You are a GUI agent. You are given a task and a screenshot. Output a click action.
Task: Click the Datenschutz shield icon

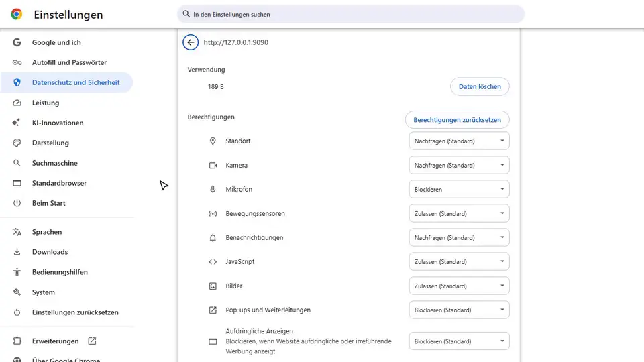point(17,82)
